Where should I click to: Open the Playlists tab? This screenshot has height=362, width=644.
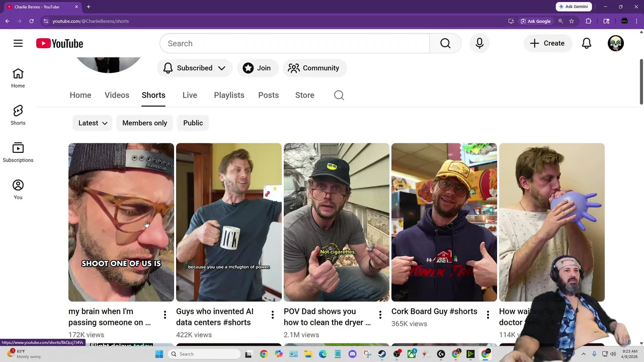(229, 95)
